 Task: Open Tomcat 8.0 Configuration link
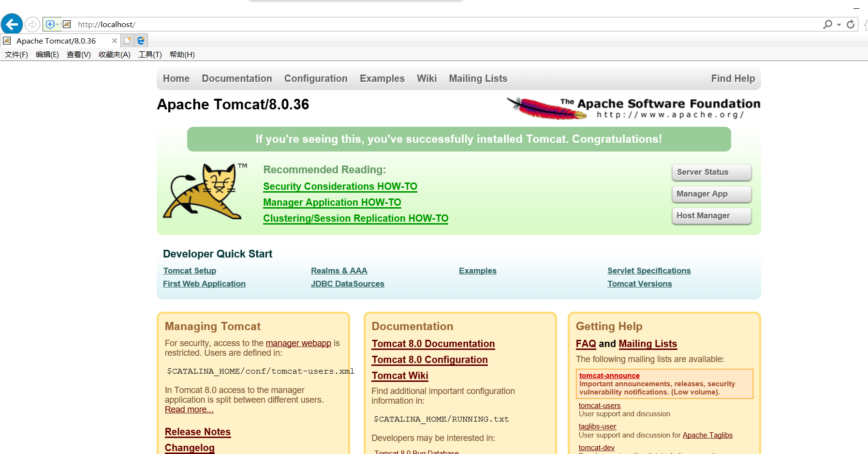[430, 360]
